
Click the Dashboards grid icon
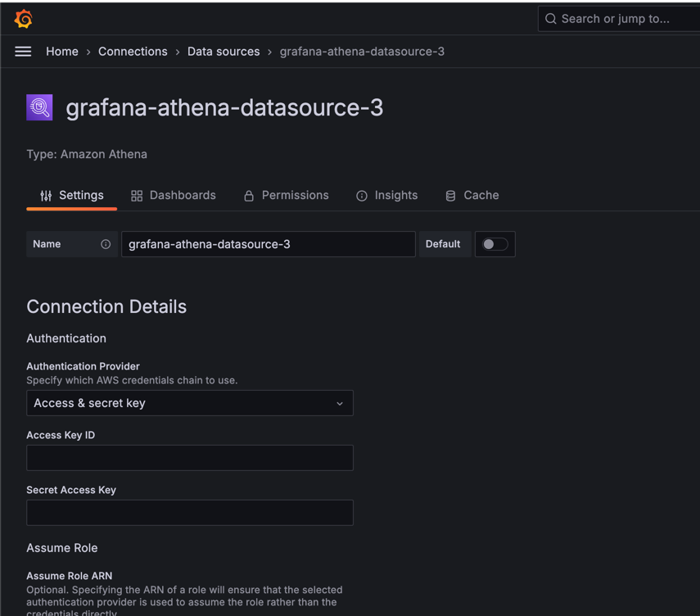pos(137,196)
